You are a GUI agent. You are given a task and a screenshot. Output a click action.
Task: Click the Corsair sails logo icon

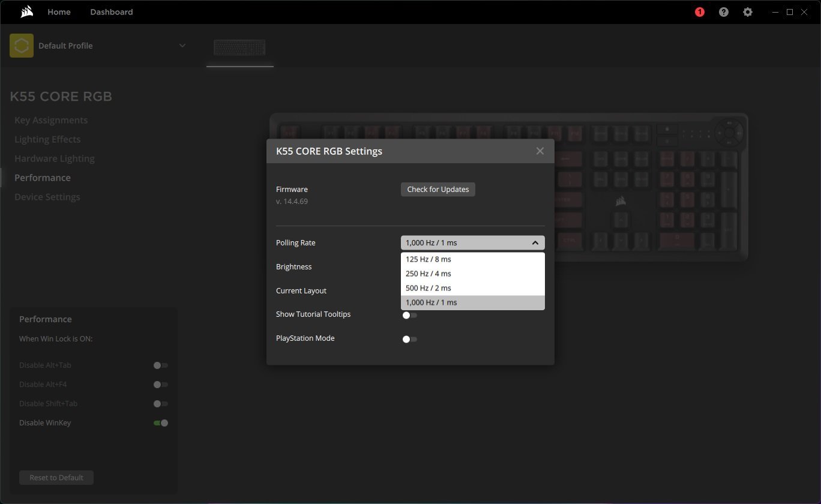coord(26,12)
